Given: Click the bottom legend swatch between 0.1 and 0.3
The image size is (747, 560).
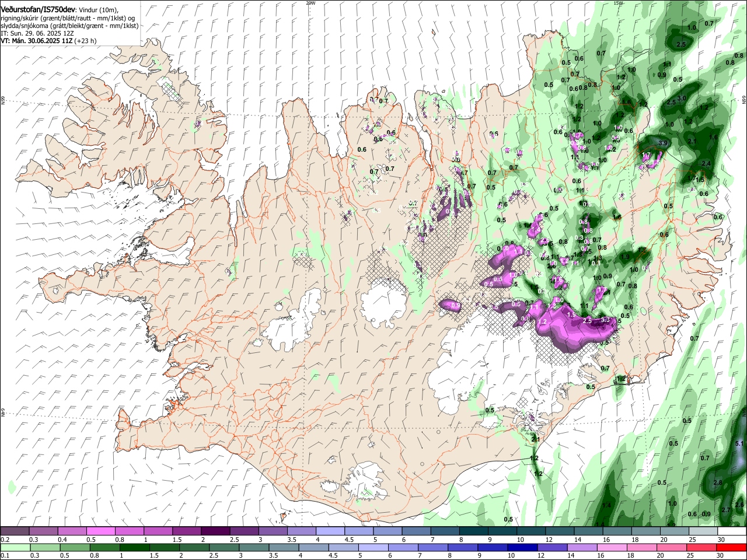Looking at the screenshot, I should pyautogui.click(x=15, y=548).
